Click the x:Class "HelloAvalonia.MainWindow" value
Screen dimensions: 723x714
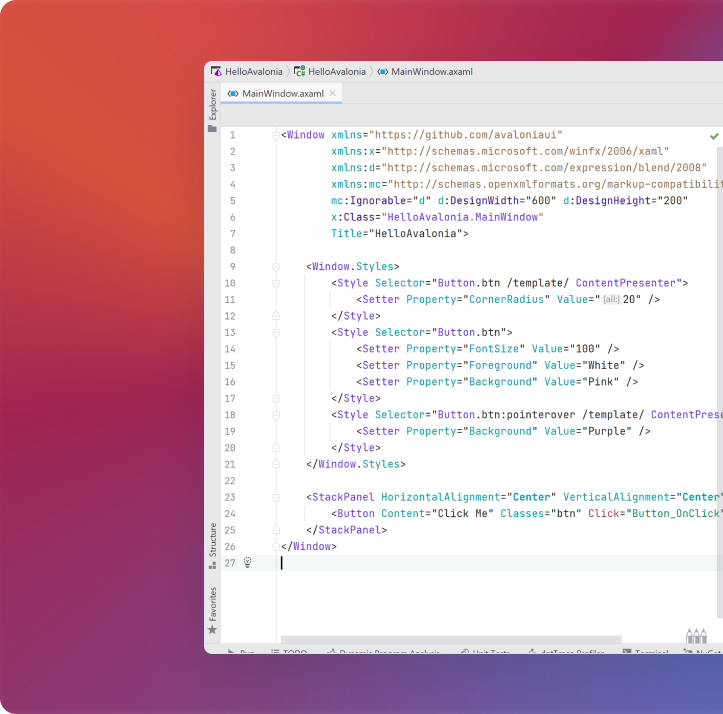tap(462, 217)
